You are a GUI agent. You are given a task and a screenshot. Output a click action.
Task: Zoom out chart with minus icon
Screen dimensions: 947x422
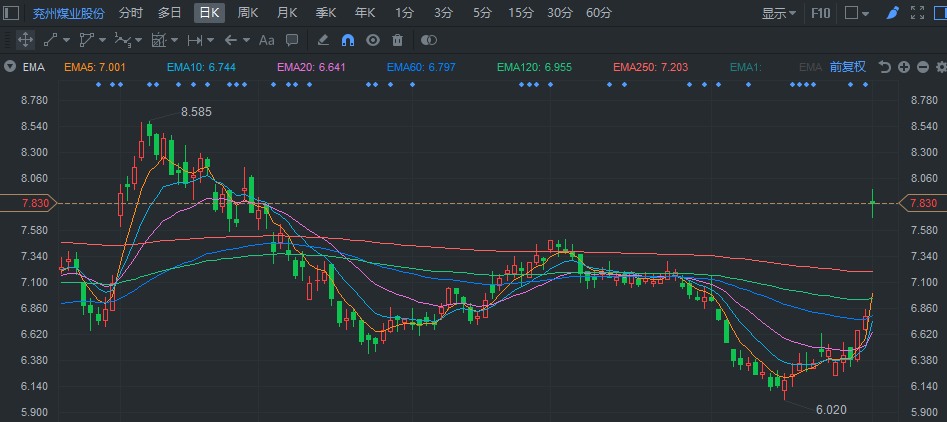[922, 67]
